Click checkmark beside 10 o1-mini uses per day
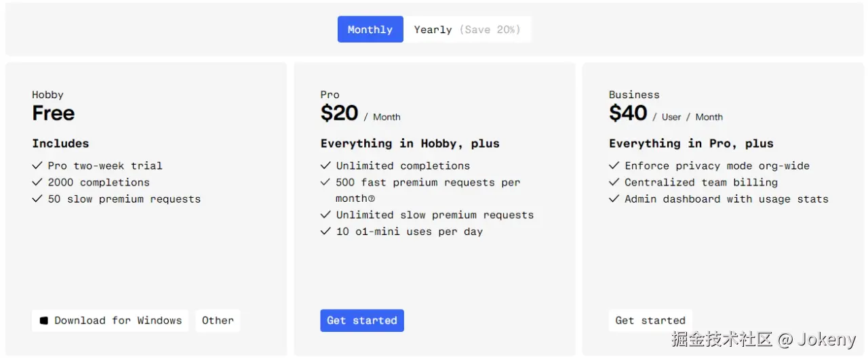868x361 pixels. coord(325,232)
